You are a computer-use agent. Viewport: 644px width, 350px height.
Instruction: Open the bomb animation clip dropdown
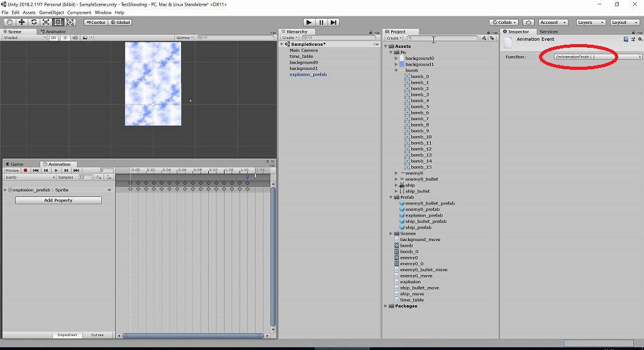point(30,178)
